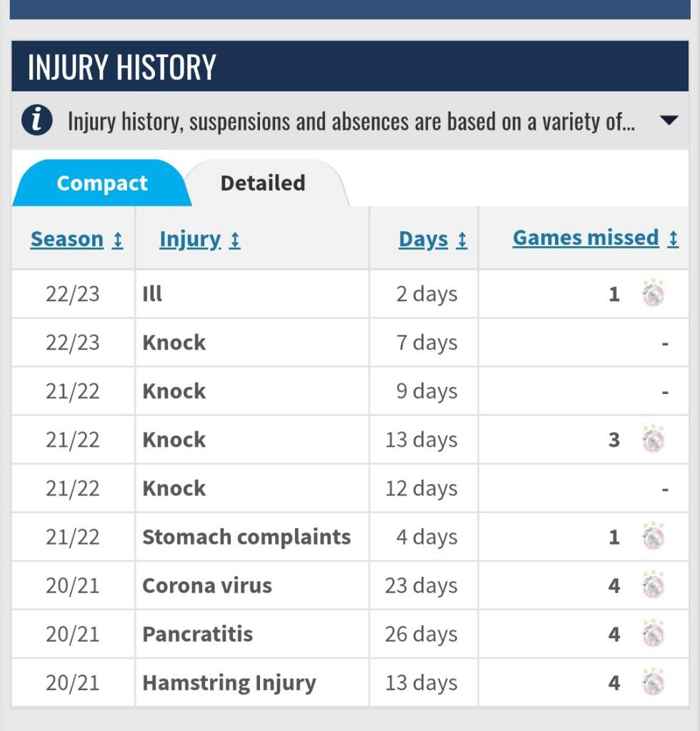The height and width of the screenshot is (731, 700).
Task: Click the info icon beside injury history note
Action: pos(36,121)
